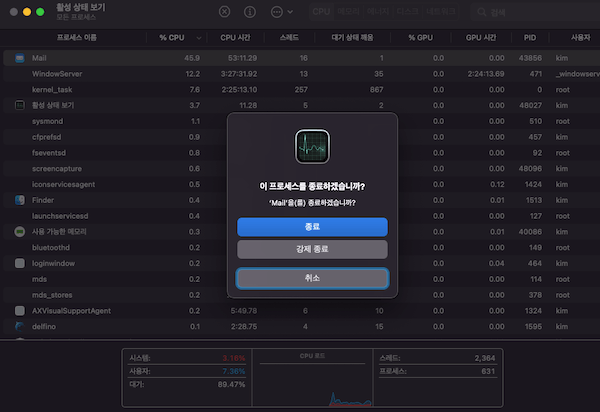Click the 시스템 percentage 3.16%

(233, 358)
